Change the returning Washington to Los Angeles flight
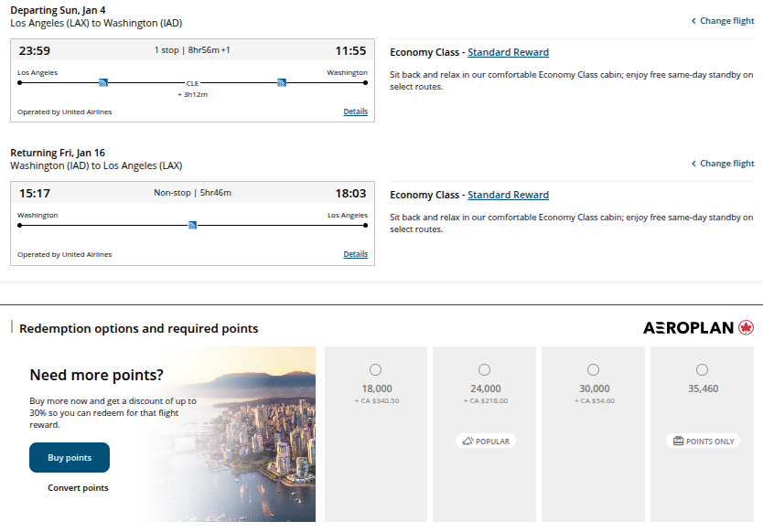763x532 pixels. (722, 163)
